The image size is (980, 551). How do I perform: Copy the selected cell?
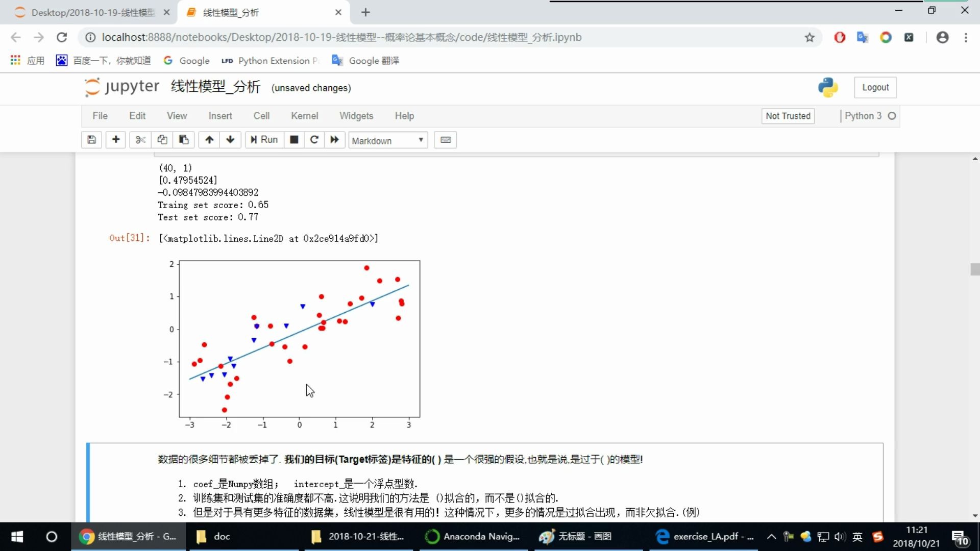pyautogui.click(x=162, y=140)
